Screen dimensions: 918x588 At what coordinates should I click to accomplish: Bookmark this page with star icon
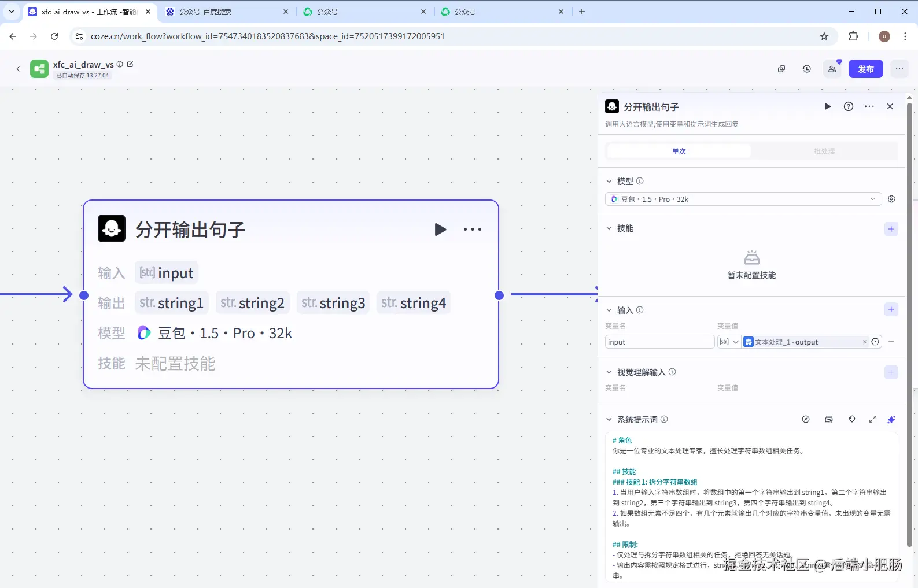click(824, 36)
